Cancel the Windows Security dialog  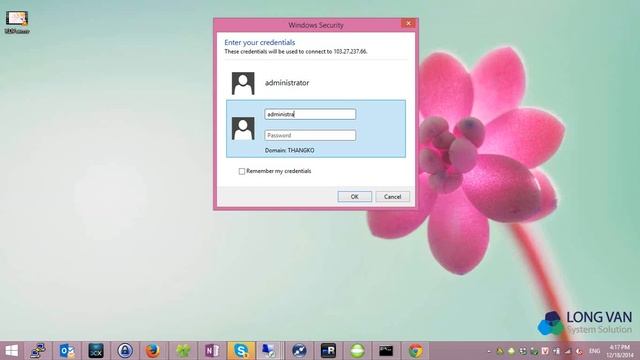[392, 197]
